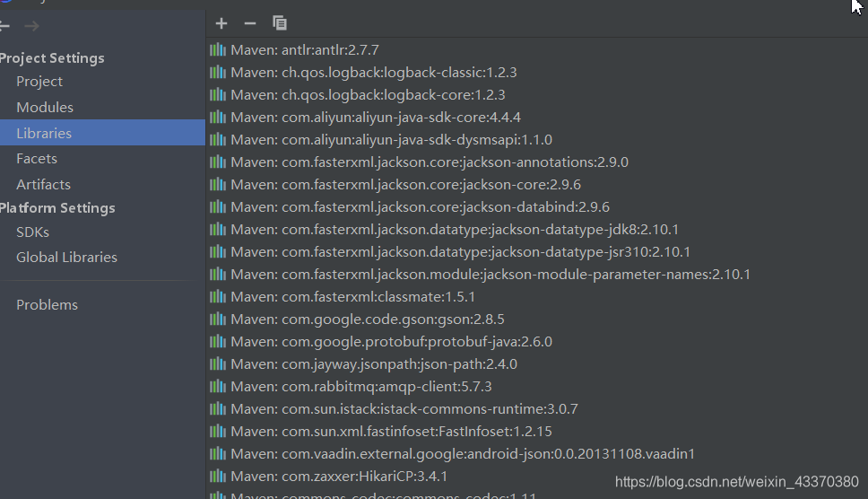Image resolution: width=868 pixels, height=499 pixels.
Task: Select 'Maven: com.google.protobuf:protobuf-java:2.6.0'
Action: click(391, 341)
